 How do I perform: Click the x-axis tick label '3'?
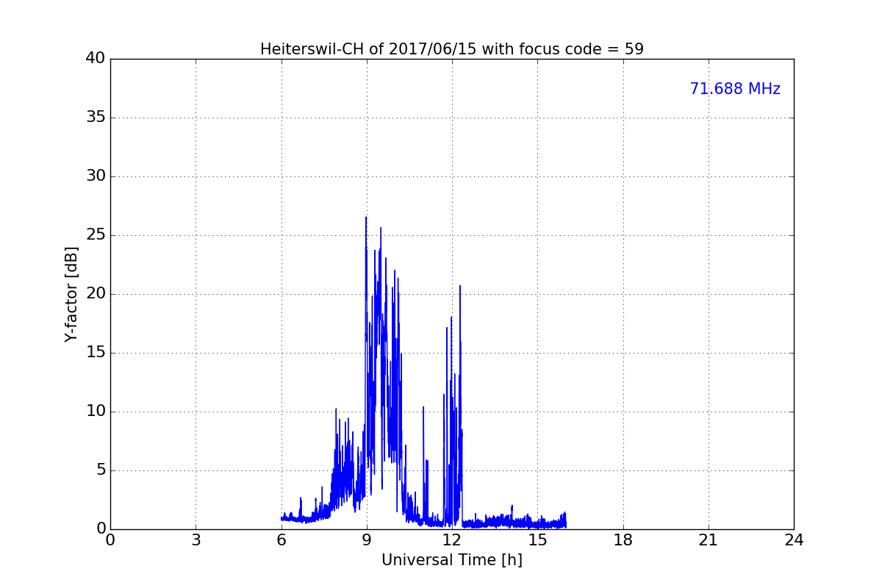click(x=196, y=540)
